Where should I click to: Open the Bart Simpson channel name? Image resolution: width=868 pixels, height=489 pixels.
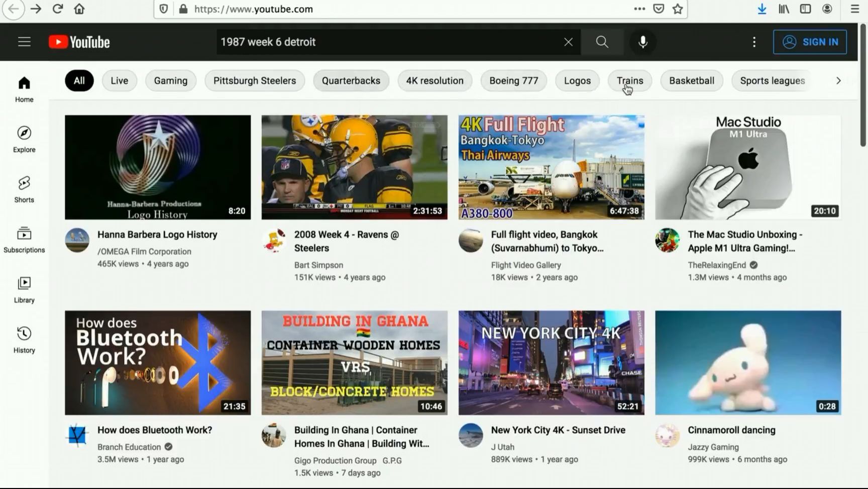tap(318, 265)
